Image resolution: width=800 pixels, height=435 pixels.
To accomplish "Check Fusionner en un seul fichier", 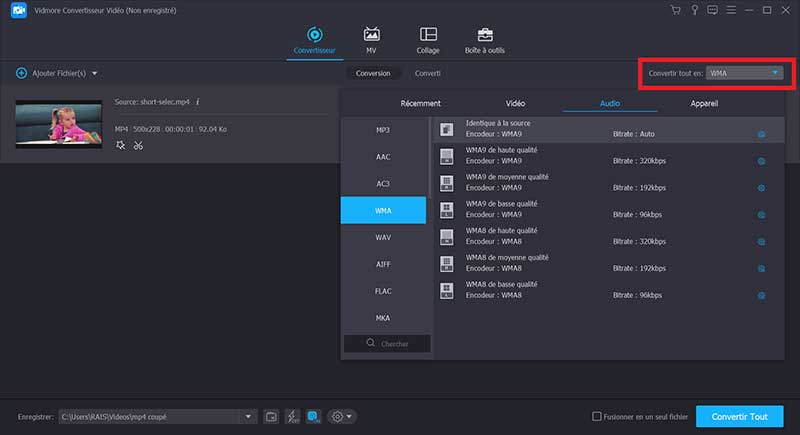I will pos(596,417).
